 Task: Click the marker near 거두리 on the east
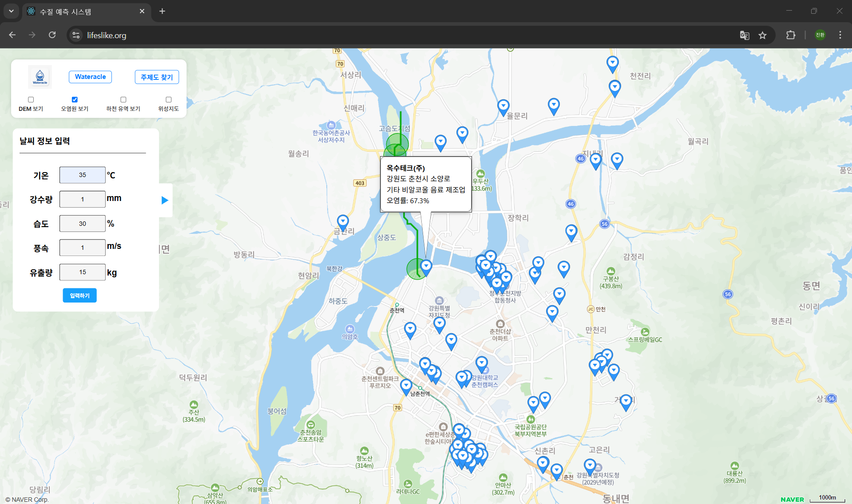pos(626,403)
